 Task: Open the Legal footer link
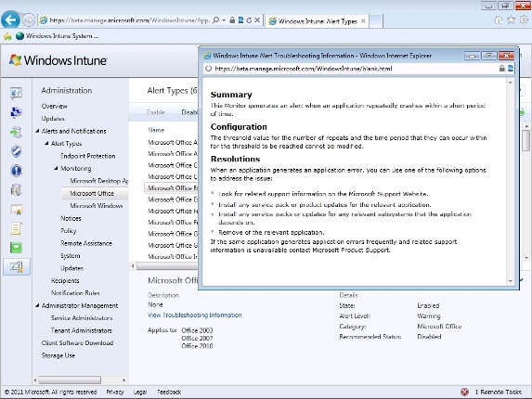coord(140,392)
